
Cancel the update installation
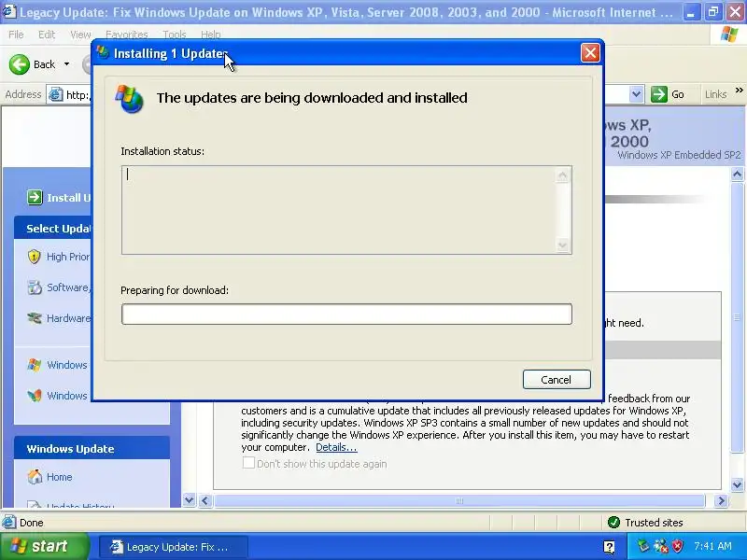[x=557, y=380]
